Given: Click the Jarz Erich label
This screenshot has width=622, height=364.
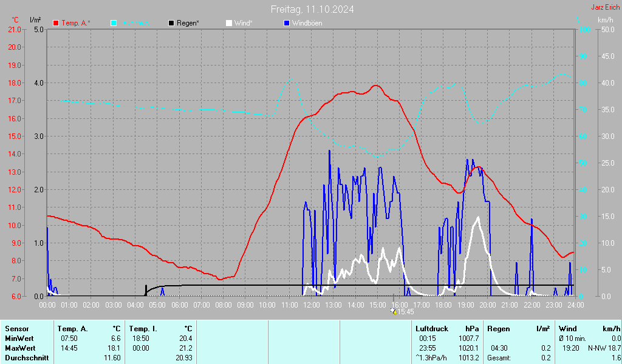Looking at the screenshot, I should pos(606,8).
